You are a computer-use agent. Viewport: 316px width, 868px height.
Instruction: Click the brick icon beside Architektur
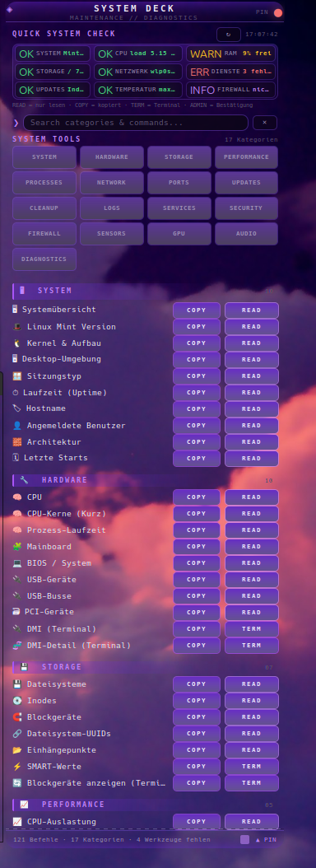click(17, 442)
